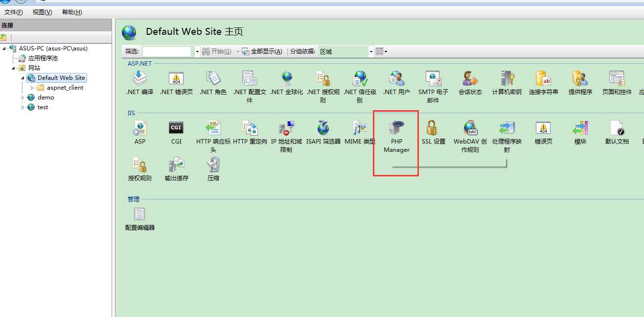The image size is (644, 317).
Task: Open the 筛选 filter dropdown arrow
Action: (x=197, y=51)
